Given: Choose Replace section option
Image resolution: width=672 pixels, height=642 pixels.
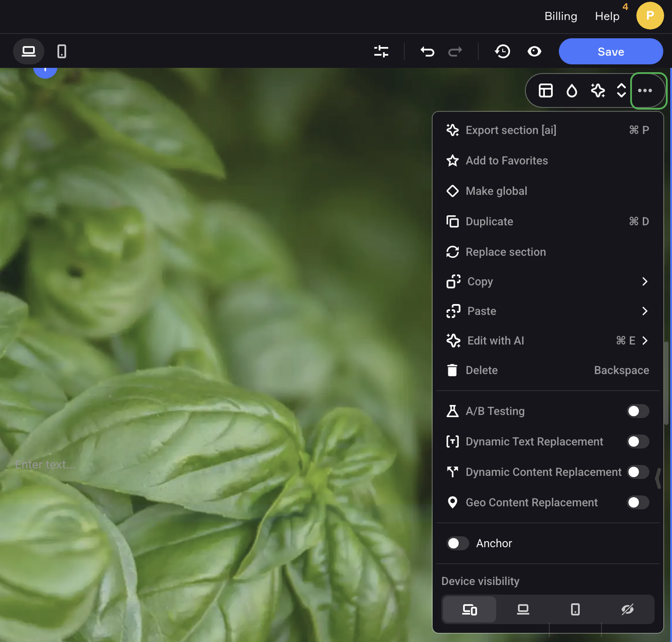Looking at the screenshot, I should point(505,252).
